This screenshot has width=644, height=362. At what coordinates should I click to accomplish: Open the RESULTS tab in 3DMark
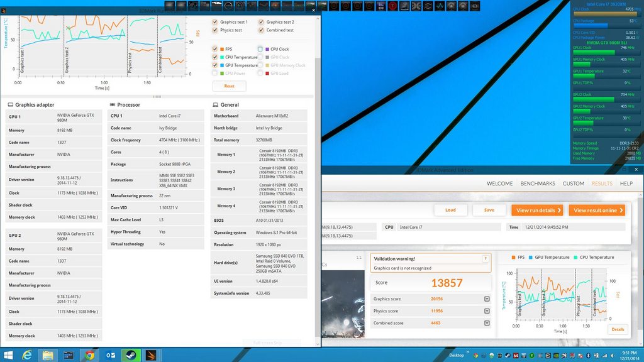tap(602, 184)
